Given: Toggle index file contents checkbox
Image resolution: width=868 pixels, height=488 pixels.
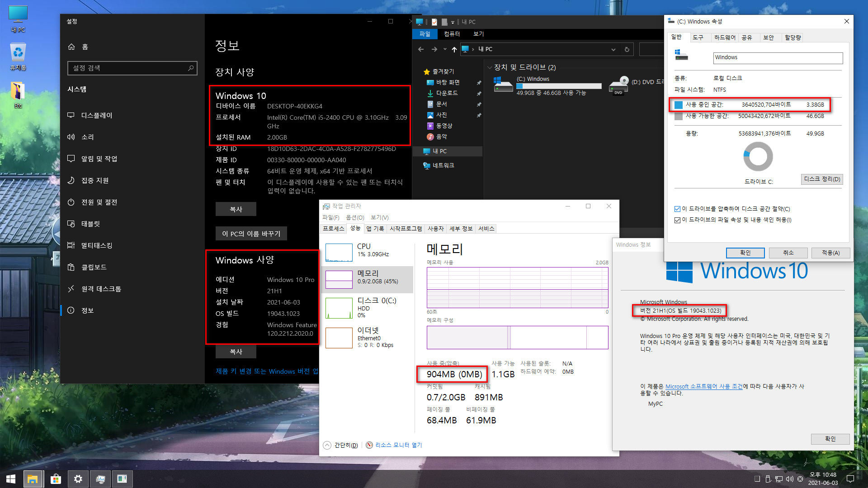Looking at the screenshot, I should 677,220.
